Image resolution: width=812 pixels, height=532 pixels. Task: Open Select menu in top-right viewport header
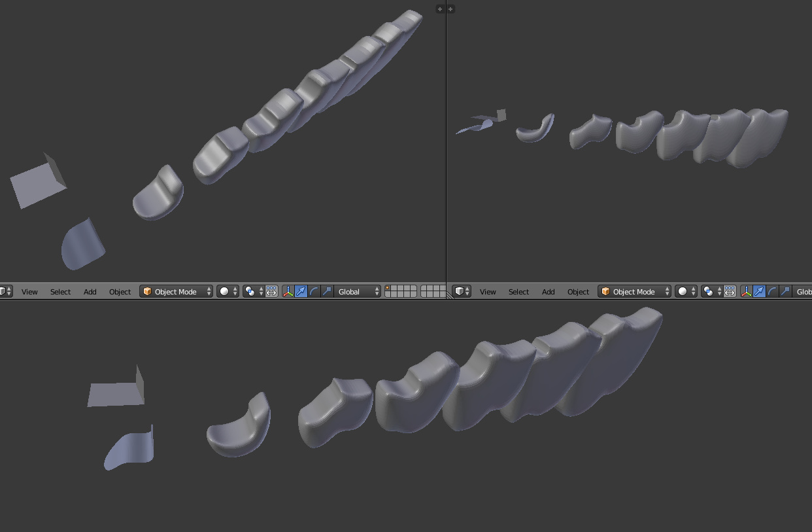(x=518, y=292)
